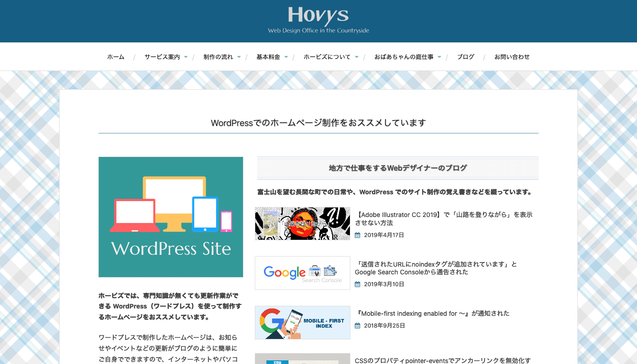The height and width of the screenshot is (364, 637).
Task: Expand the 基本料金 dropdown arrow
Action: (x=286, y=57)
